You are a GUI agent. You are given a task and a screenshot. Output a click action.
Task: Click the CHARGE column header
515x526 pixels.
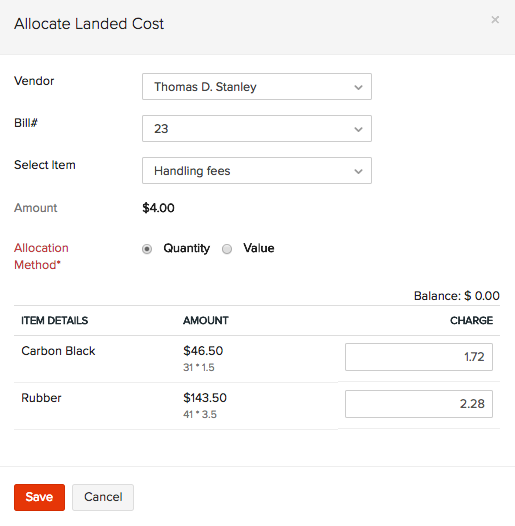click(x=471, y=321)
